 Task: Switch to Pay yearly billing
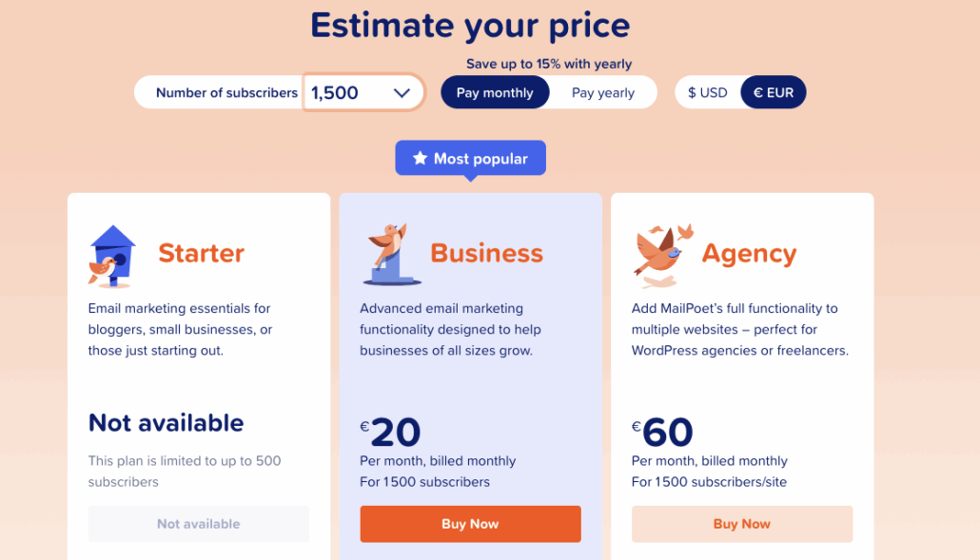(601, 92)
